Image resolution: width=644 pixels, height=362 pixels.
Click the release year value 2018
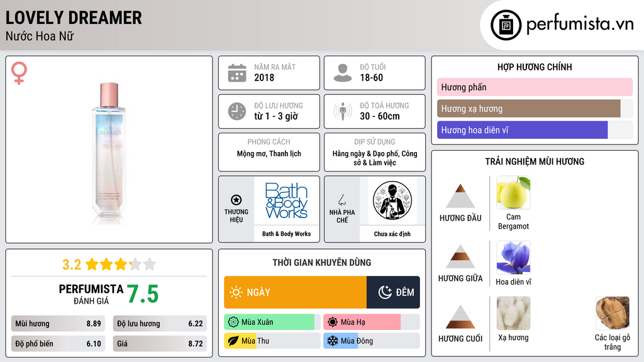click(264, 77)
